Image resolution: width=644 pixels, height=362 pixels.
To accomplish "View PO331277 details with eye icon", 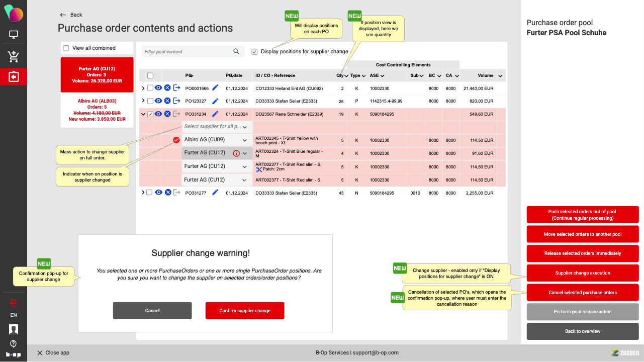I will (x=158, y=192).
